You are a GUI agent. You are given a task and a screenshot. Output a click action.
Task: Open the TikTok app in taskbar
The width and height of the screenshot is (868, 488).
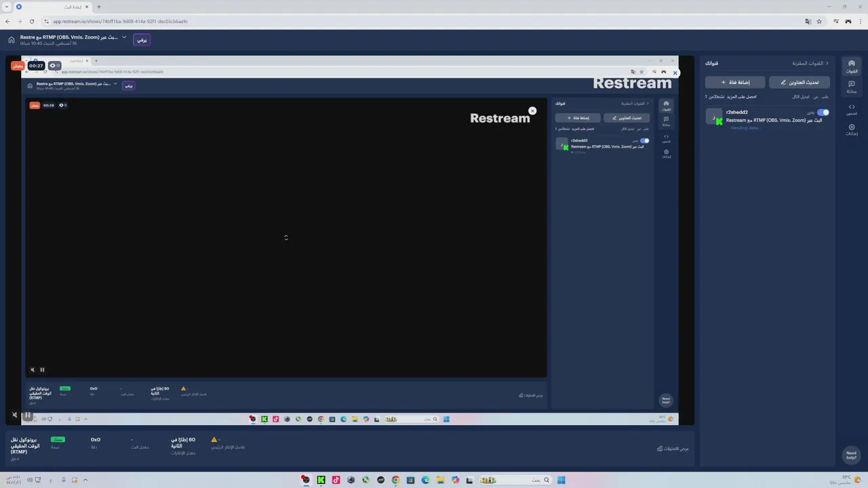pyautogui.click(x=336, y=480)
